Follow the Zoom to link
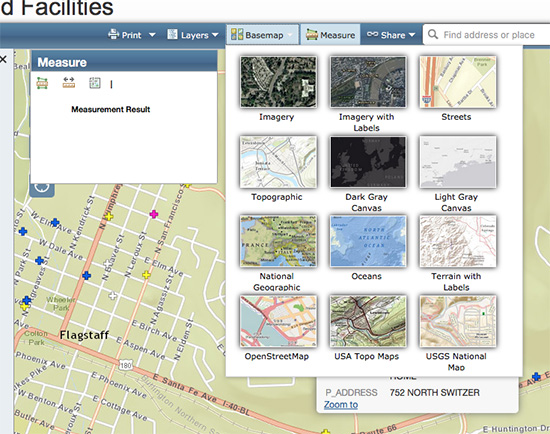The image size is (550, 434). tap(341, 405)
